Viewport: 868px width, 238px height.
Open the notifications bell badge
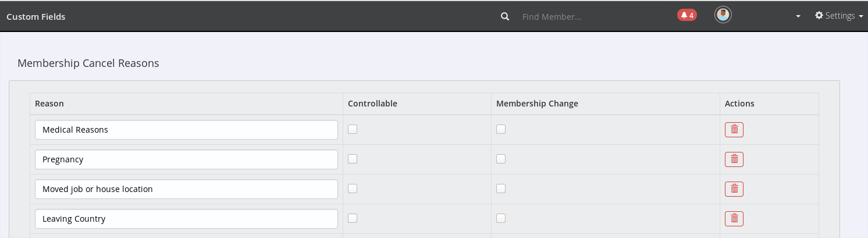[x=686, y=15]
